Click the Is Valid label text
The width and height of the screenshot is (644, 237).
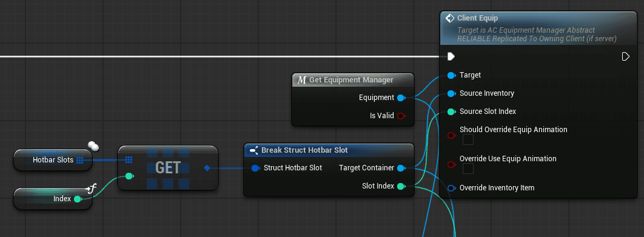click(382, 116)
